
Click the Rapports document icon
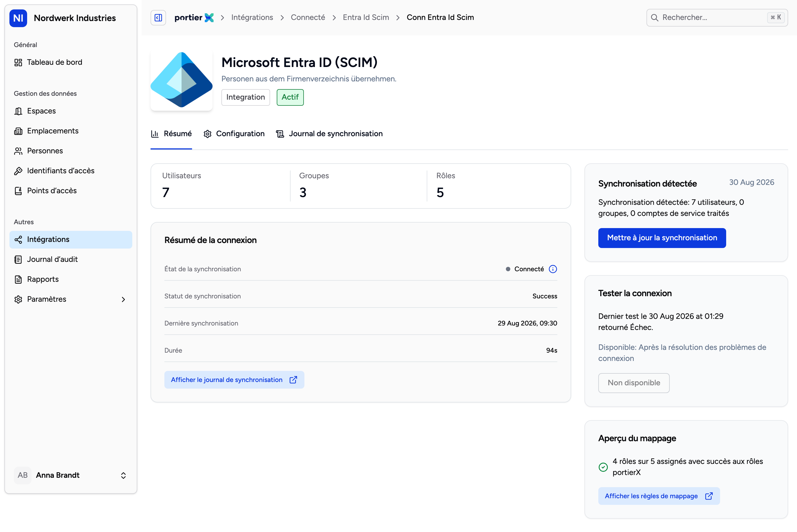coord(18,280)
